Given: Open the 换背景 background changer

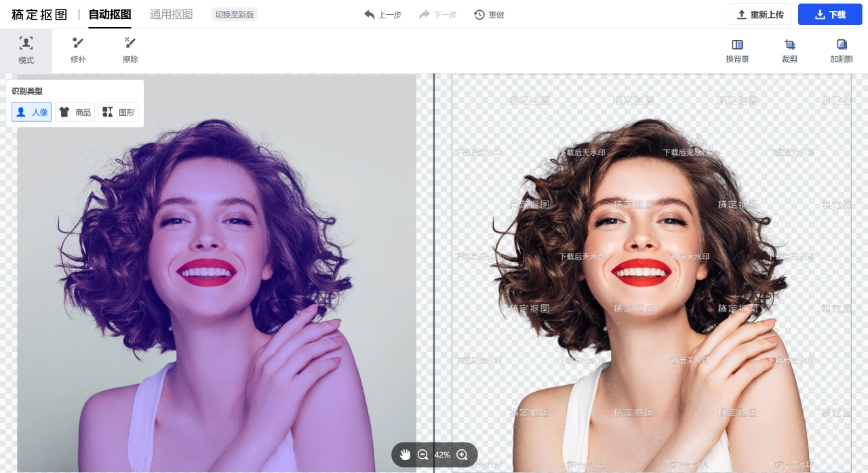Looking at the screenshot, I should 737,51.
